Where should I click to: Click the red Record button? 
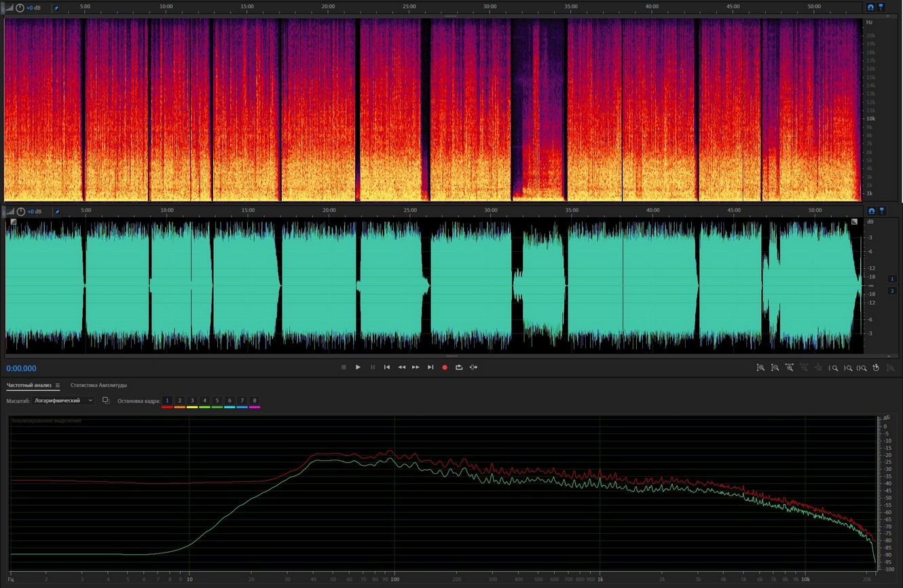tap(445, 367)
